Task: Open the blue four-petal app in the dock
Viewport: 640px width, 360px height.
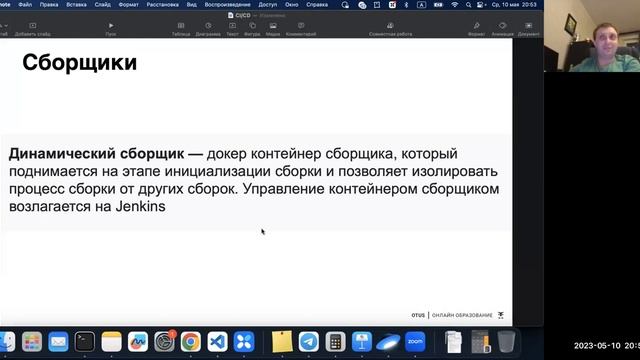Action: (x=244, y=341)
